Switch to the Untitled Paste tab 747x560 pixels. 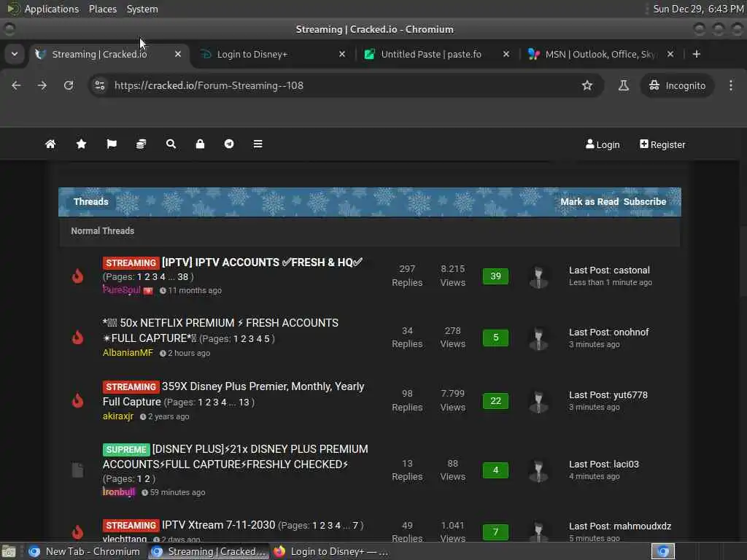[x=438, y=54]
